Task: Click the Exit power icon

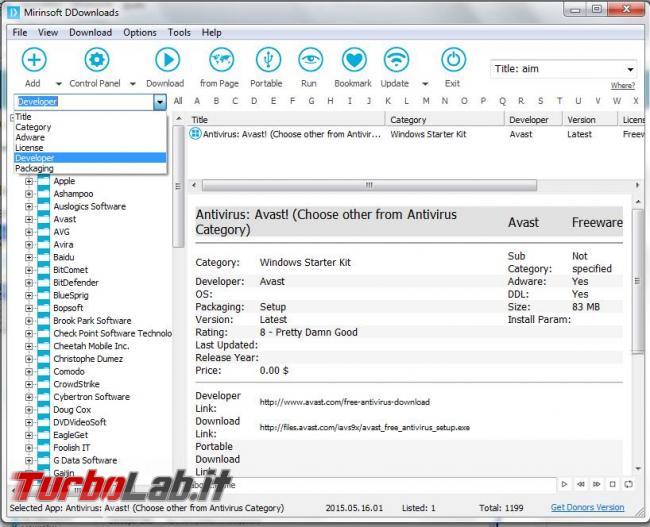Action: pos(454,60)
